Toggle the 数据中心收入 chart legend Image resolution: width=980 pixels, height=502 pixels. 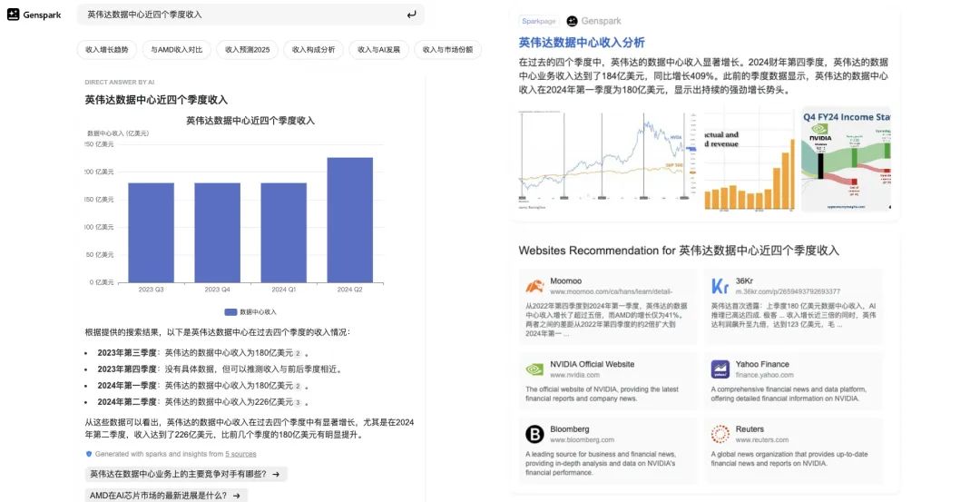click(x=250, y=312)
